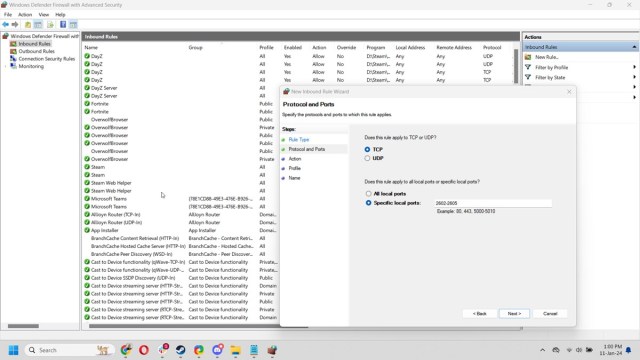Viewport: 640px width, 360px height.
Task: Open the Action menu
Action: 25,15
